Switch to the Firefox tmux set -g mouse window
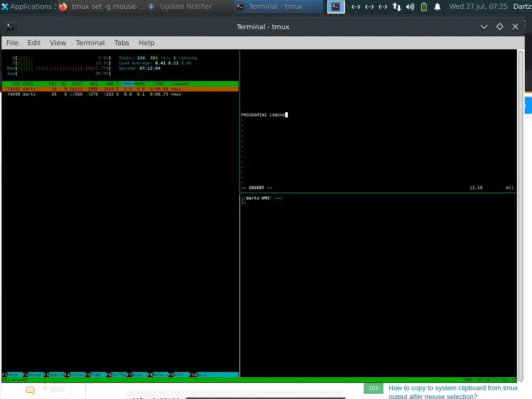 tap(102, 6)
